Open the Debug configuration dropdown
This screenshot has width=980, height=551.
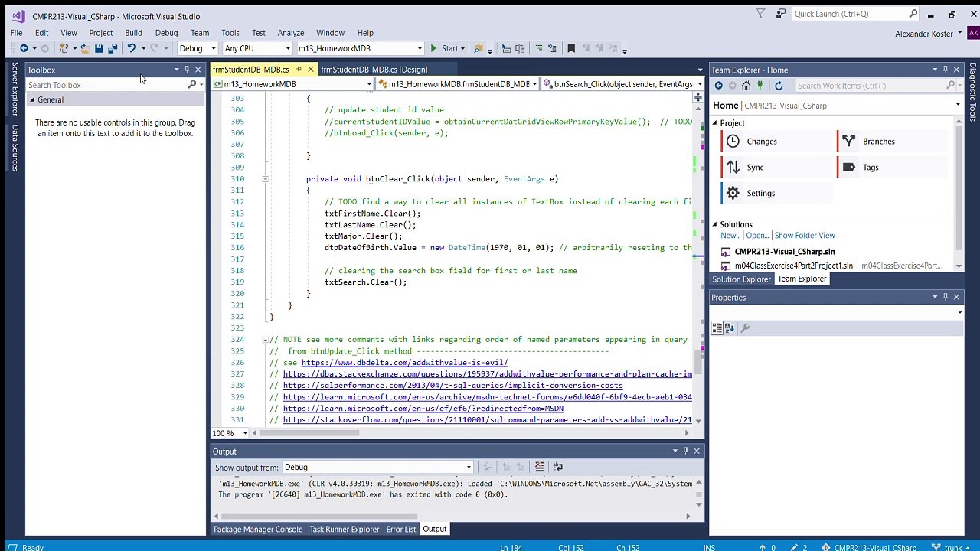[x=198, y=48]
